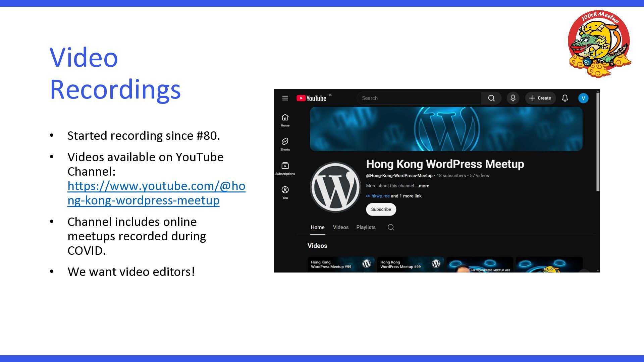Click the 100th Meetup logo badge
The height and width of the screenshot is (362, 644).
coord(599,44)
